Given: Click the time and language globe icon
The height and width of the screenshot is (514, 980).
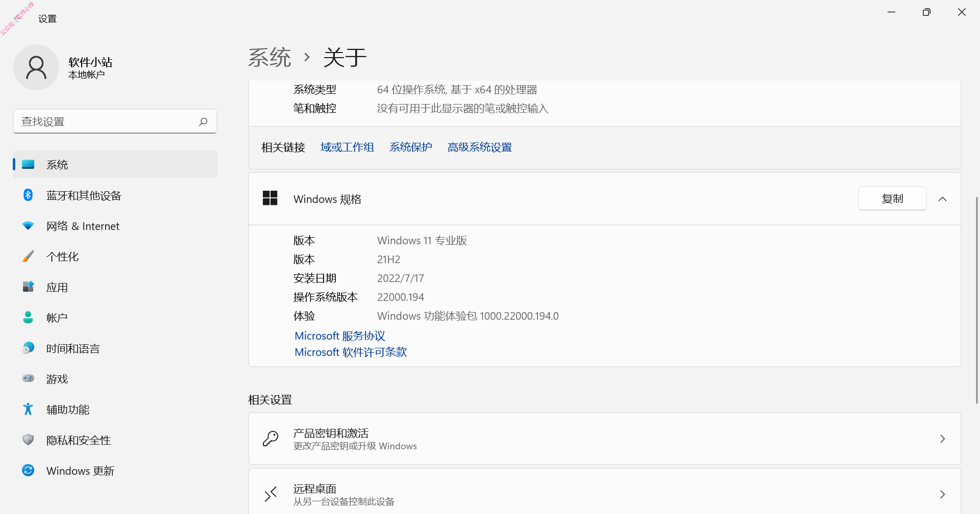Looking at the screenshot, I should (28, 348).
